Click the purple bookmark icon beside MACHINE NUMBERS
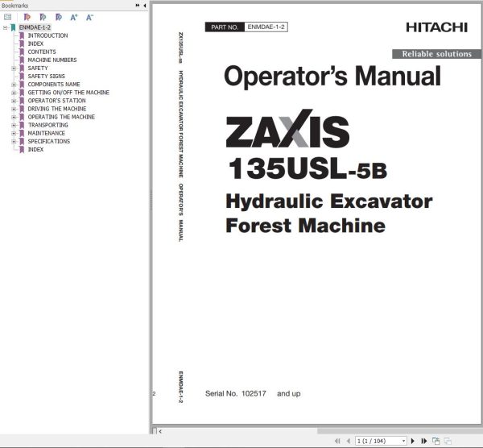The width and height of the screenshot is (483, 448). [22, 60]
